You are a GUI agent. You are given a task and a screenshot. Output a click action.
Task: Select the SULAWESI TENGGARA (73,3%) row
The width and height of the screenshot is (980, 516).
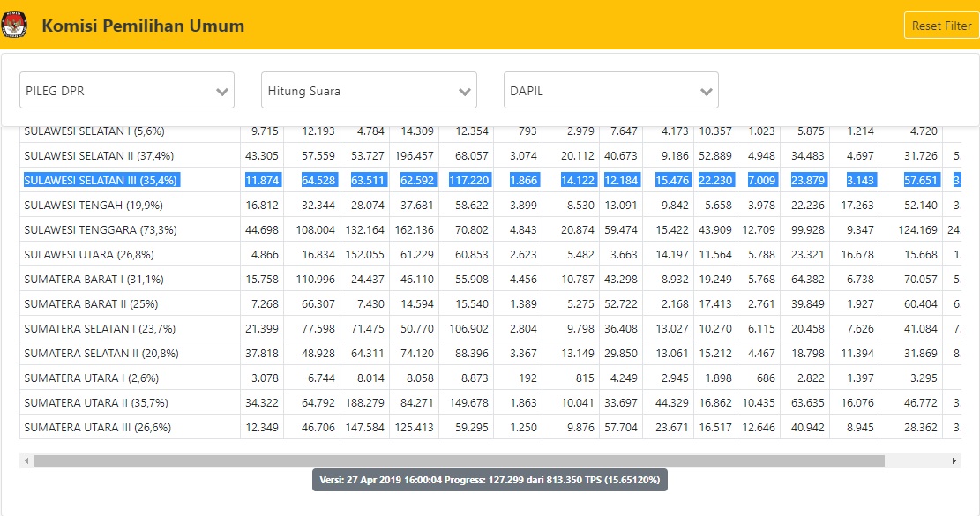[490, 229]
